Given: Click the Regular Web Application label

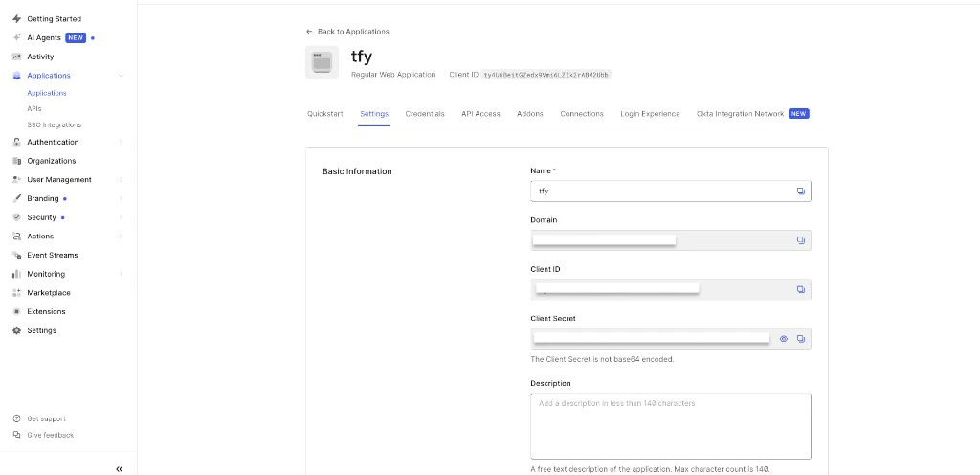Looking at the screenshot, I should [x=393, y=75].
